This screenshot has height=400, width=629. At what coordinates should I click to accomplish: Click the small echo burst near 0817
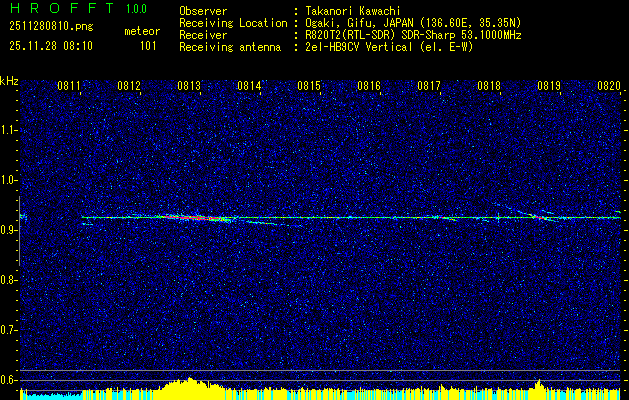click(446, 218)
